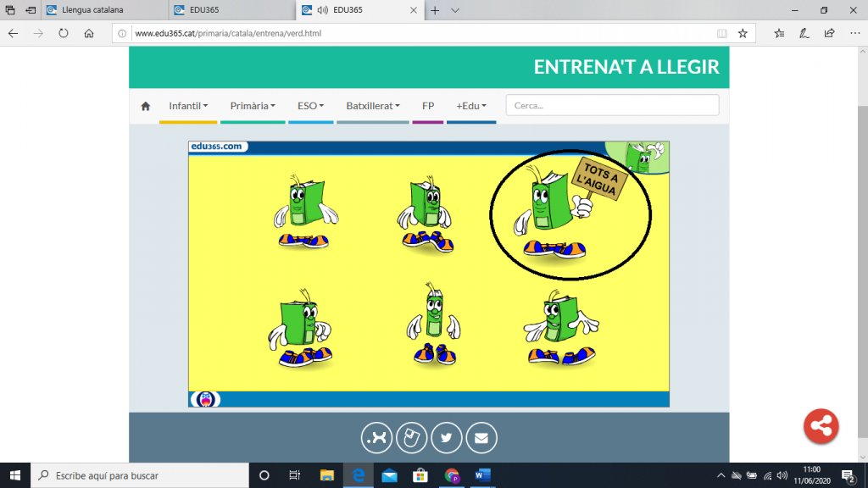Expand the Infantil dropdown menu
The height and width of the screenshot is (488, 868).
[188, 106]
